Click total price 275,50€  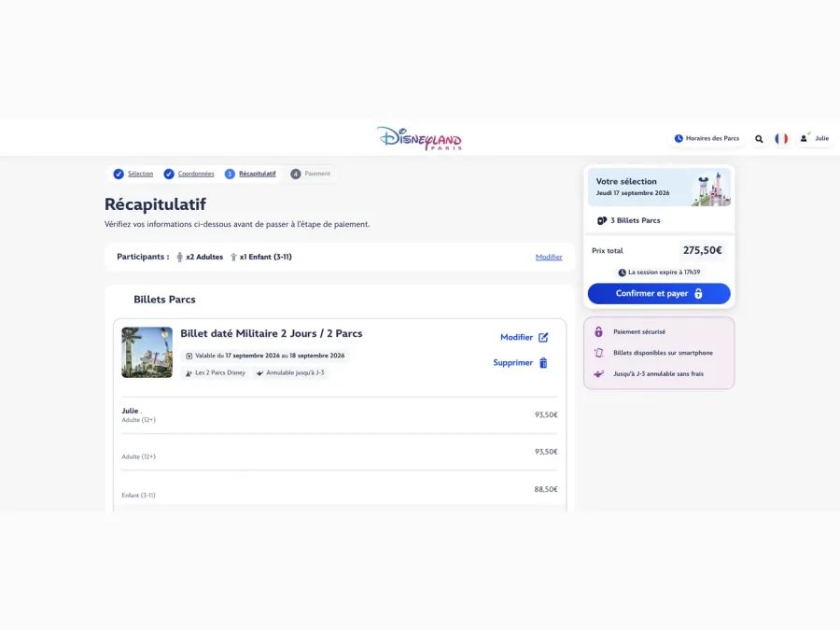[702, 250]
